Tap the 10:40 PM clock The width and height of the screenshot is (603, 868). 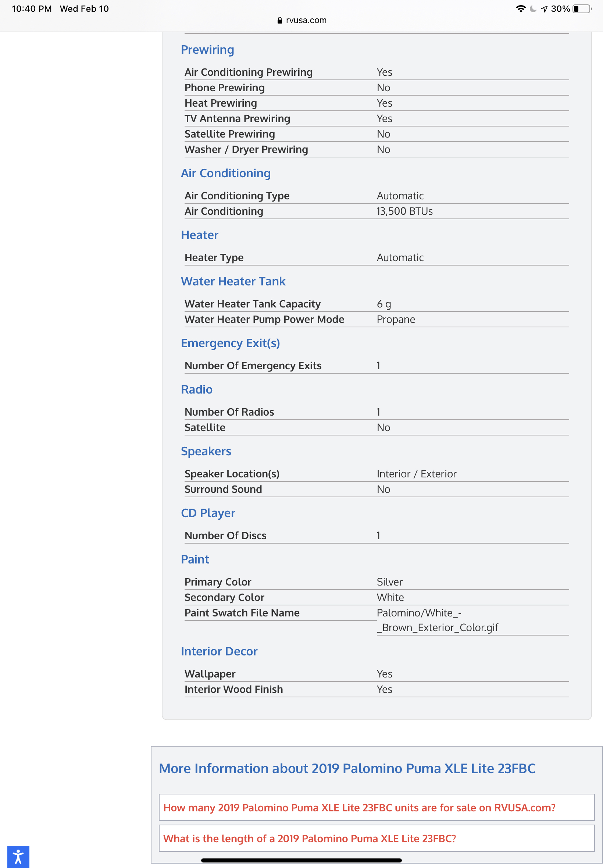[x=32, y=9]
